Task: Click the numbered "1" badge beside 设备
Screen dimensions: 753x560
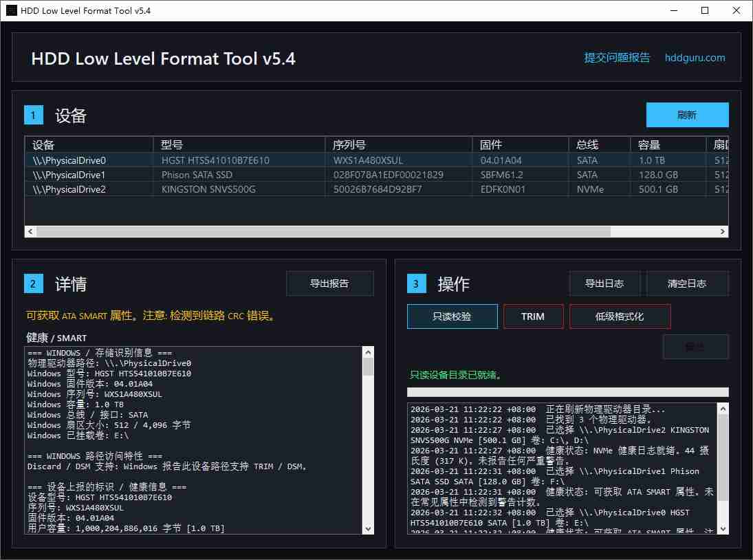Action: [33, 115]
